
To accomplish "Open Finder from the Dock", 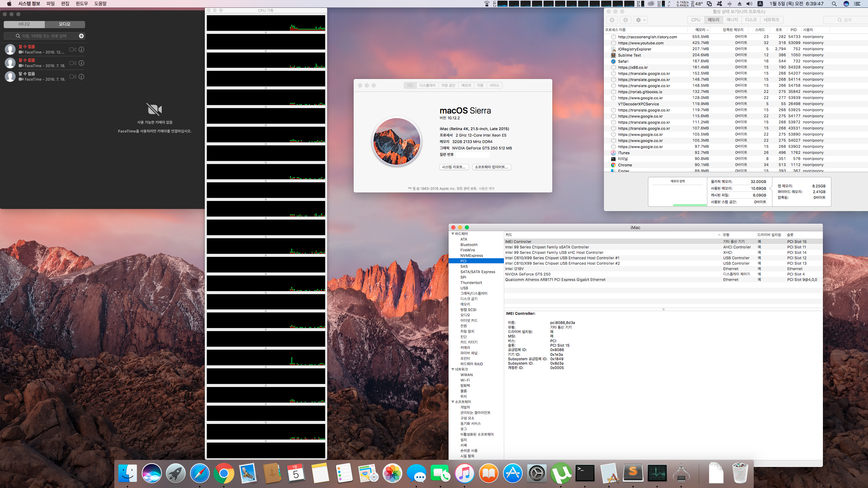I will (127, 473).
